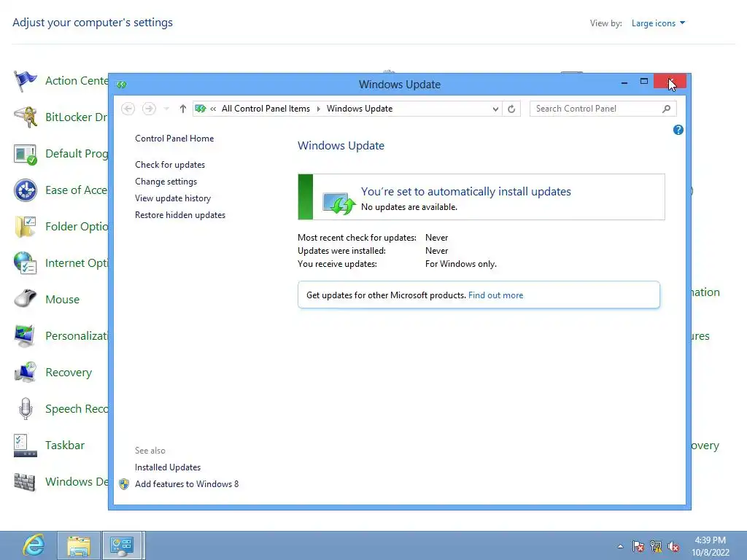The height and width of the screenshot is (560, 747).
Task: Open Personalization in Control Panel
Action: pyautogui.click(x=61, y=336)
